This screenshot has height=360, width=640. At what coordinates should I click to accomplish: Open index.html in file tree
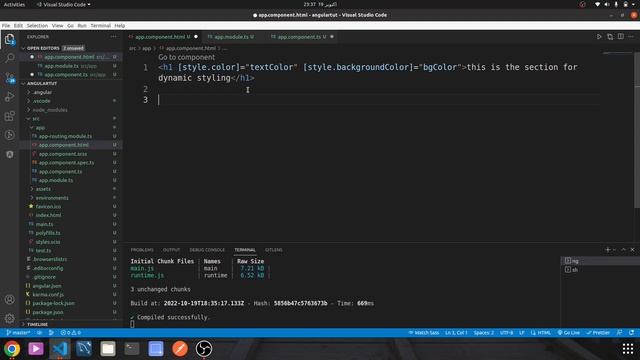click(x=48, y=215)
